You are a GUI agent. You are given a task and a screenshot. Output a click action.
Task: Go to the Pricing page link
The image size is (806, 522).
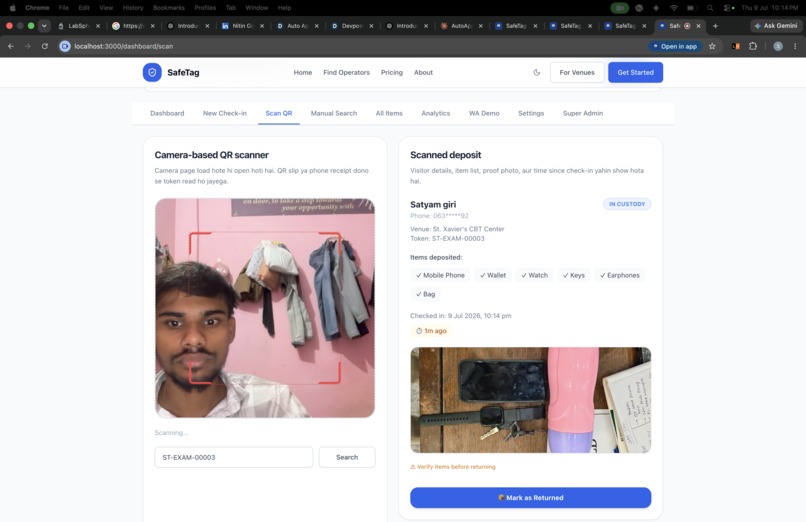pyautogui.click(x=392, y=72)
